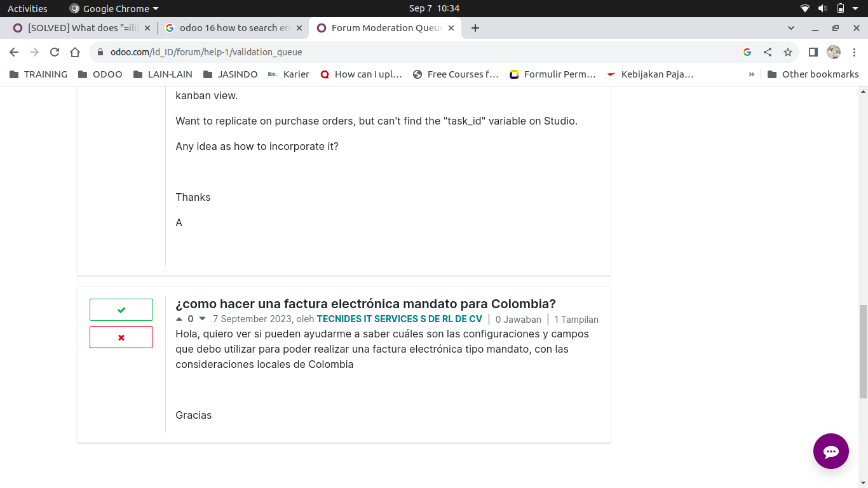
Task: Upvote the Colombia factura question
Action: click(179, 319)
